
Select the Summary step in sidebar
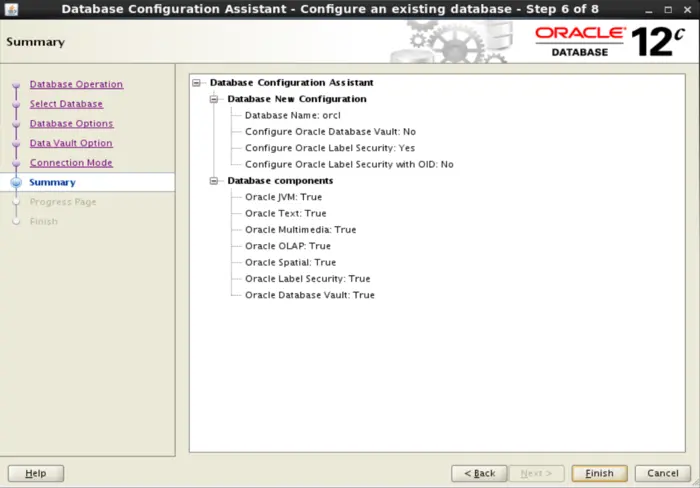point(52,182)
